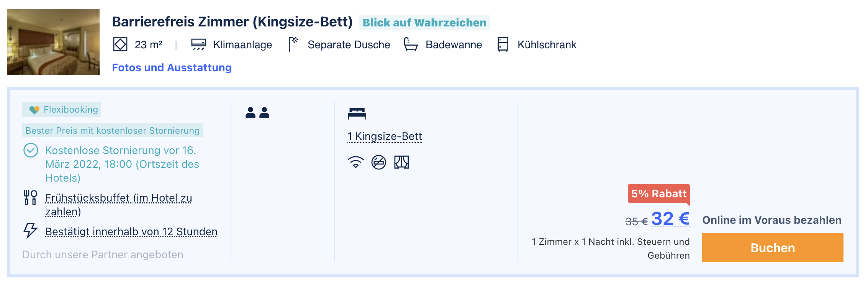Click the Kühlschrank refrigerator icon
868x282 pixels.
click(x=503, y=44)
